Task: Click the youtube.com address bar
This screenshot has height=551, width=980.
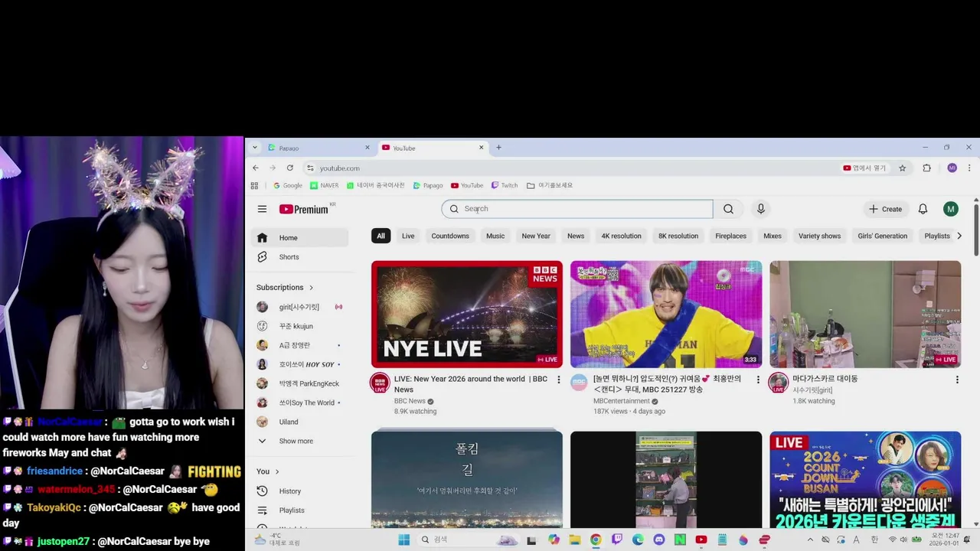Action: click(x=570, y=168)
